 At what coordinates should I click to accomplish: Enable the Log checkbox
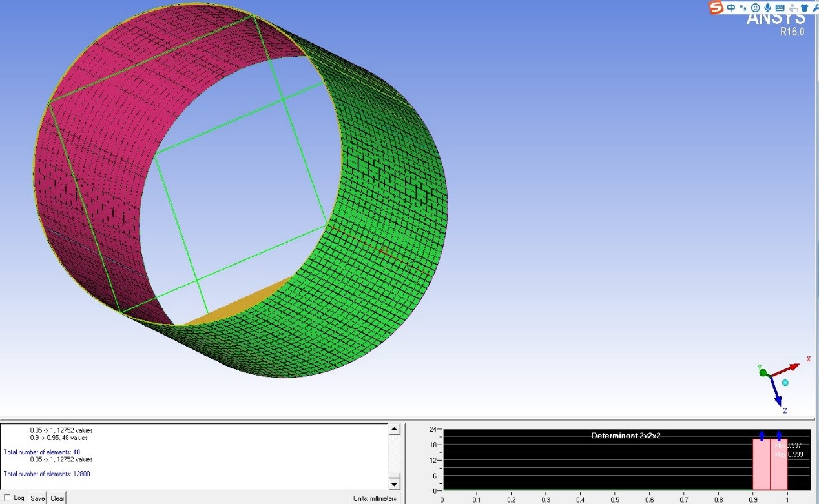(x=7, y=498)
